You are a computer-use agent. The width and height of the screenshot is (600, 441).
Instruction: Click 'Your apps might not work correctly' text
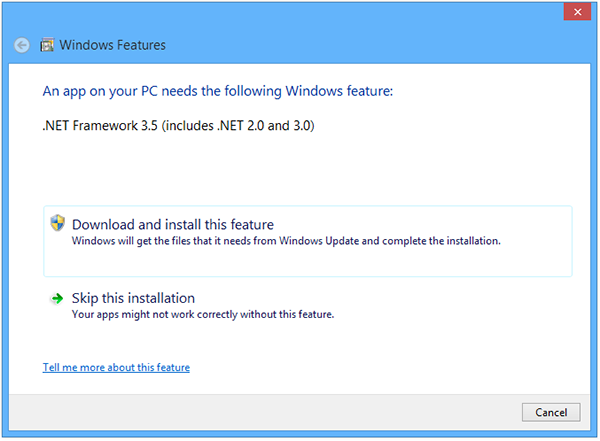[x=203, y=314]
